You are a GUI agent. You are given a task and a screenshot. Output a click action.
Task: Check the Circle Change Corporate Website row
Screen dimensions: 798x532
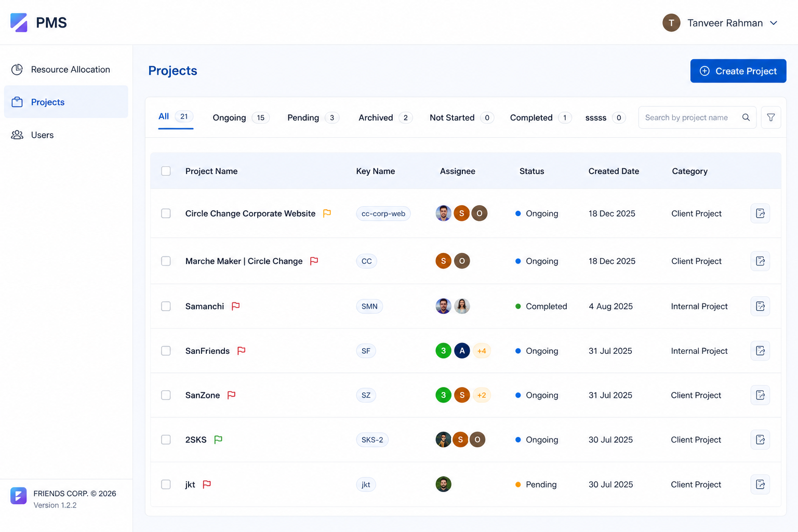coord(166,214)
